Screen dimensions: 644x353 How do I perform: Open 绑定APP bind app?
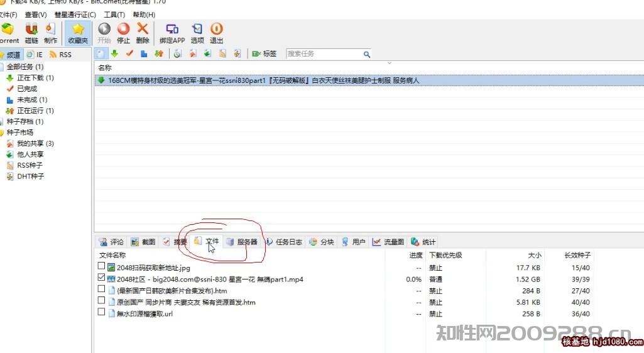pyautogui.click(x=172, y=33)
